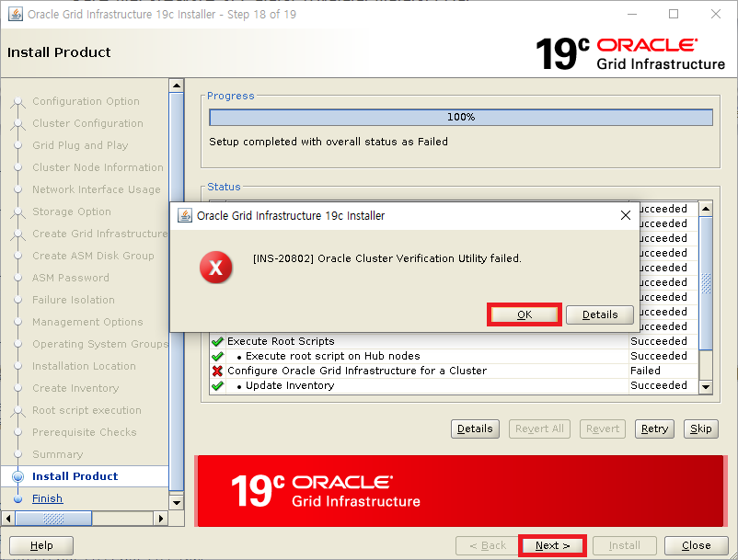Click Create ASM Disk Group step
This screenshot has width=738, height=560.
(x=93, y=256)
